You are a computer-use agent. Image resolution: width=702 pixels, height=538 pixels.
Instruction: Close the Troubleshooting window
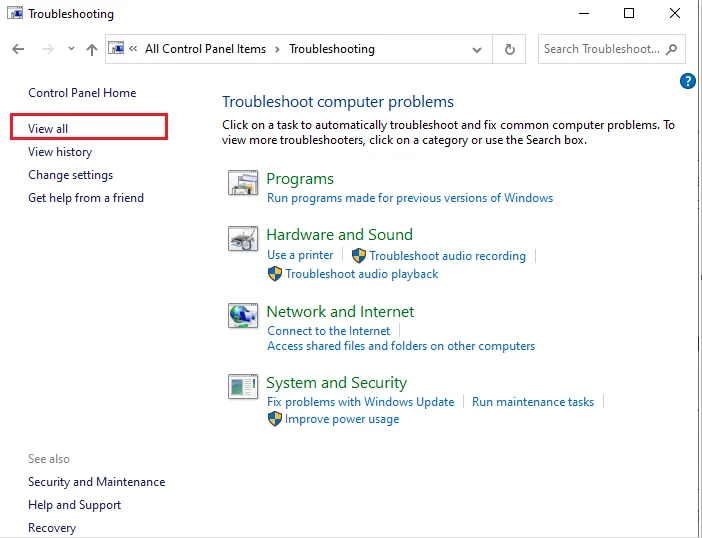tap(675, 13)
